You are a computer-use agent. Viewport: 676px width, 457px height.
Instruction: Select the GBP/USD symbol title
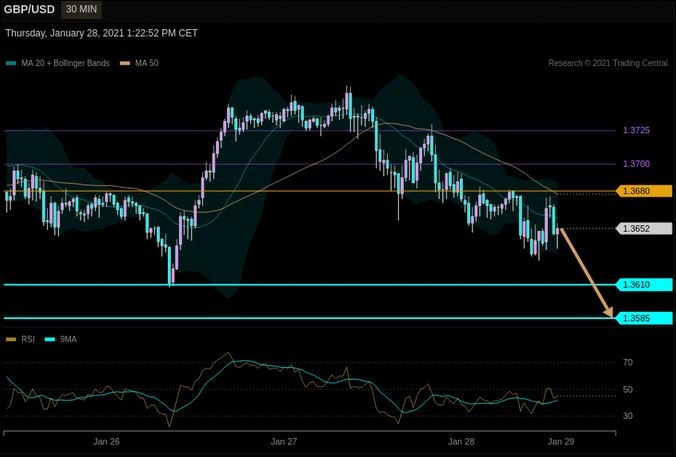pos(29,9)
